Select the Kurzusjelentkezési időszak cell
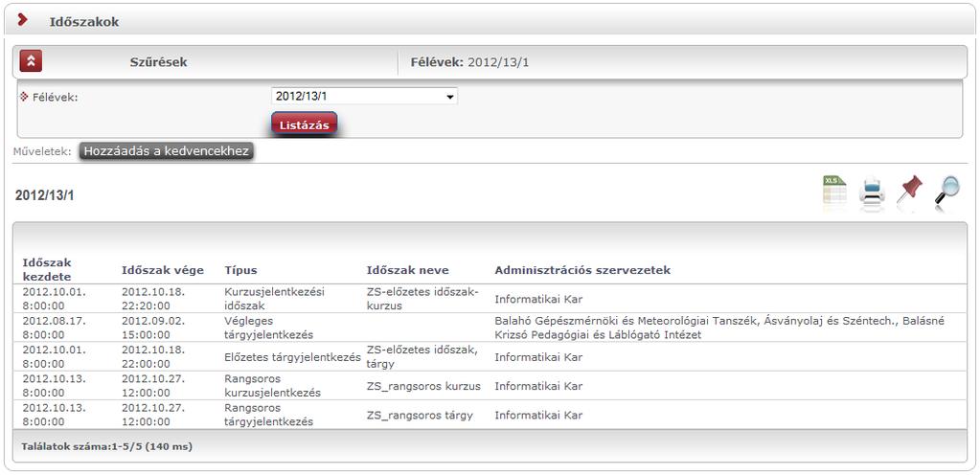Image resolution: width=980 pixels, height=475 pixels. [x=274, y=299]
